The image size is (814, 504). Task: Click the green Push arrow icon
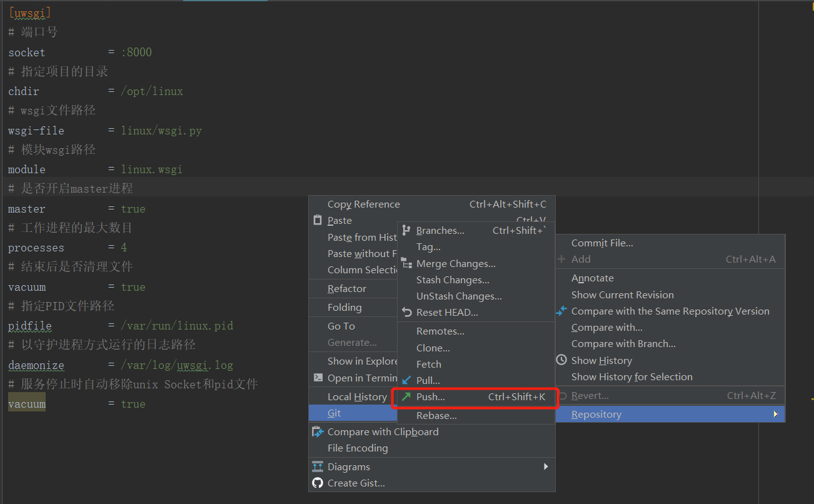pos(406,396)
